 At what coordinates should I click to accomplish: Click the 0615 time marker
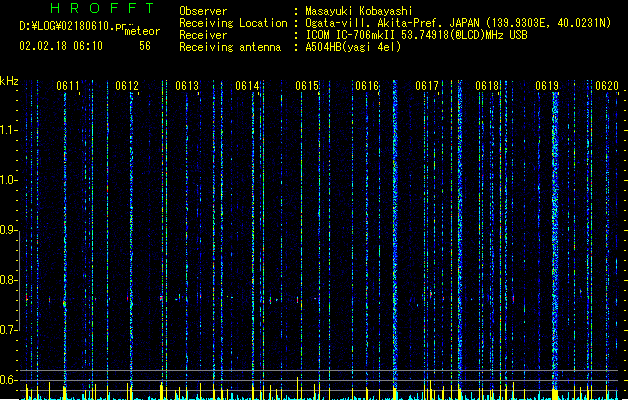[x=307, y=86]
